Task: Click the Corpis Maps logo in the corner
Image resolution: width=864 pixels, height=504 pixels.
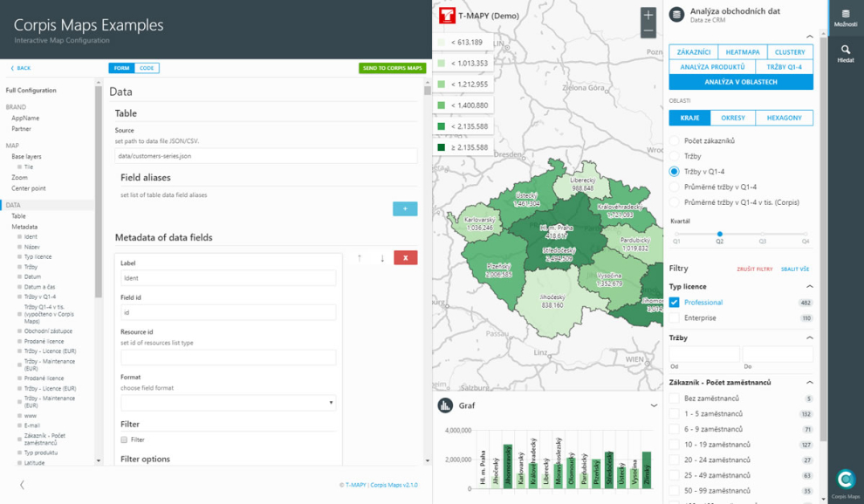Action: [x=845, y=479]
